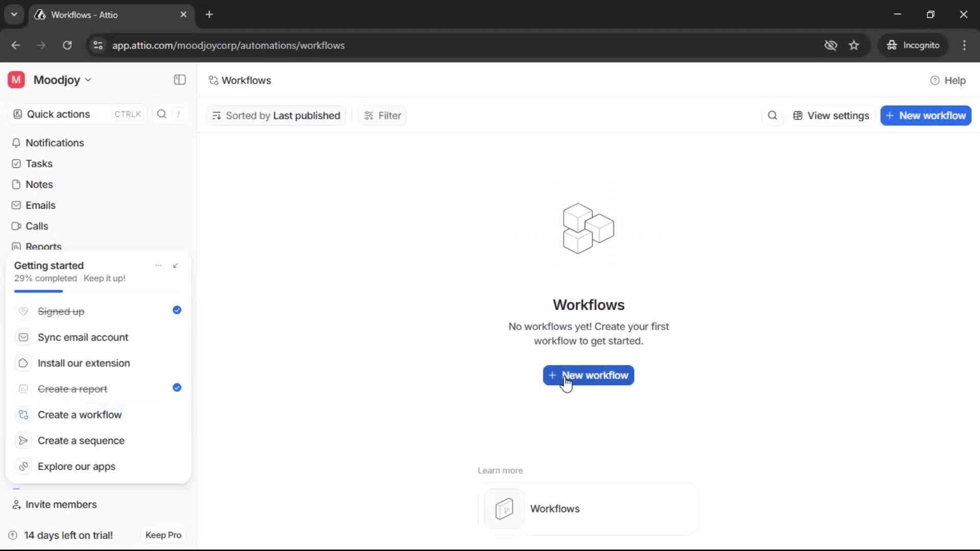This screenshot has width=980, height=551.
Task: Open the Reports section
Action: pyautogui.click(x=42, y=246)
